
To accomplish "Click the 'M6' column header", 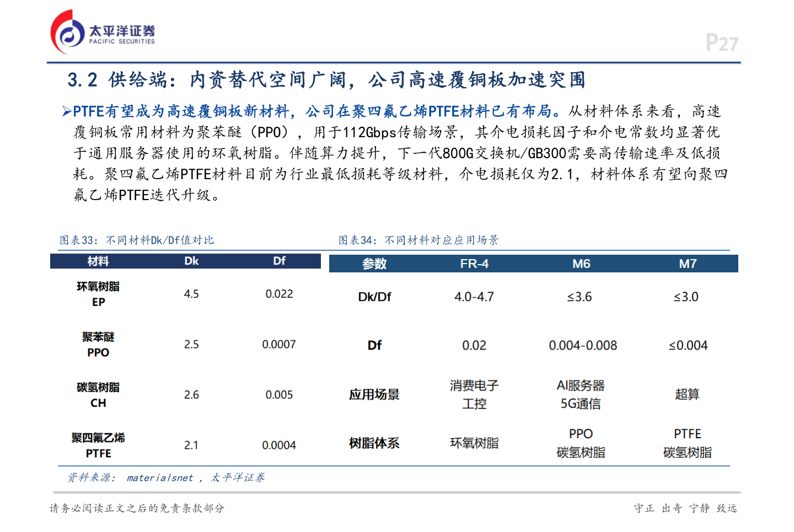I will click(581, 264).
